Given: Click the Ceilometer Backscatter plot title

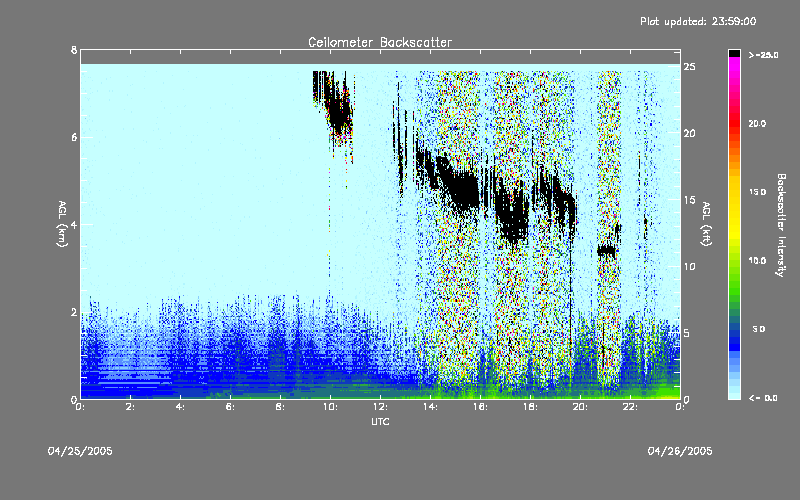Looking at the screenshot, I should coord(380,42).
